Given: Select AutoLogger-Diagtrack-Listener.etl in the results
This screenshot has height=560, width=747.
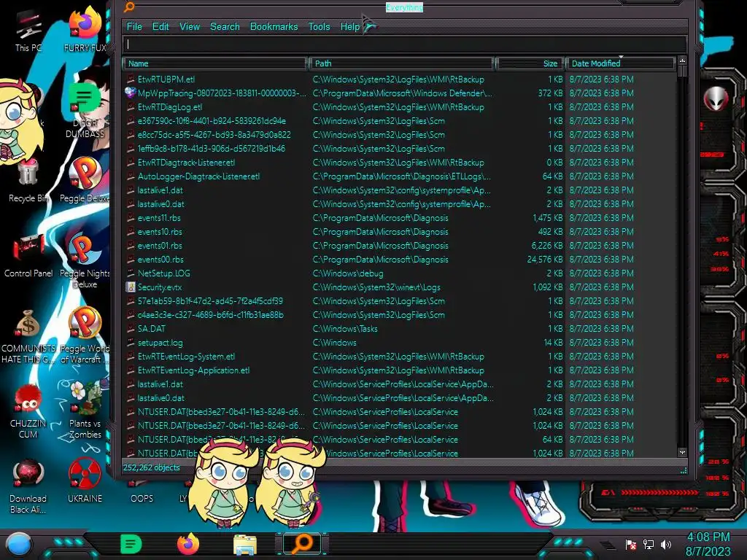Looking at the screenshot, I should [x=198, y=176].
